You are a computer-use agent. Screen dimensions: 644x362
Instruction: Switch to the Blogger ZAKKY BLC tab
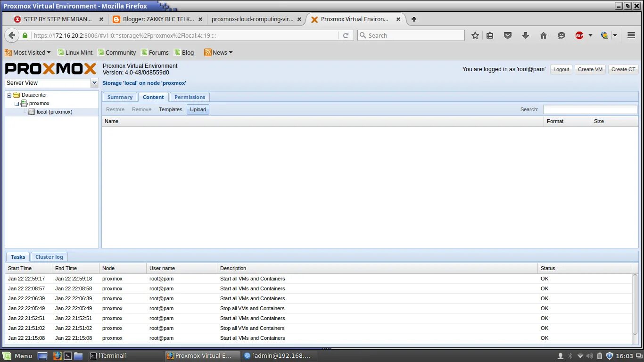click(x=157, y=19)
